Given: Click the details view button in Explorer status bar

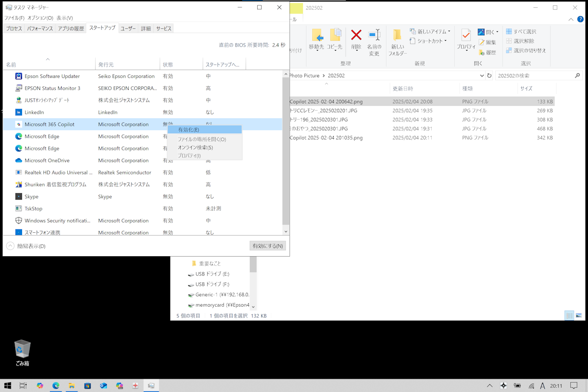Looking at the screenshot, I should 569,316.
